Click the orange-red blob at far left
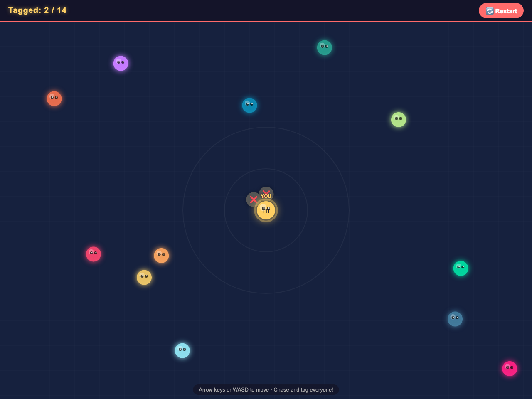Image resolution: width=532 pixels, height=399 pixels. 54,99
